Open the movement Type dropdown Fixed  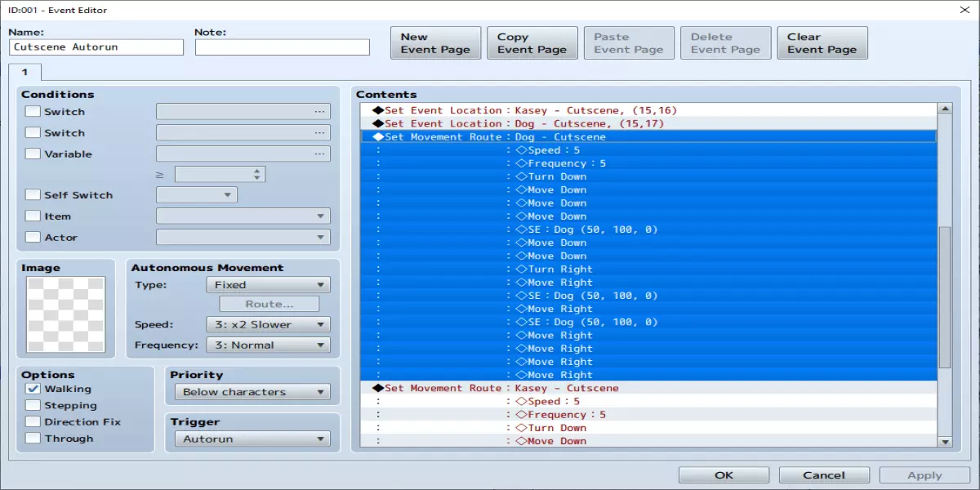pos(268,285)
